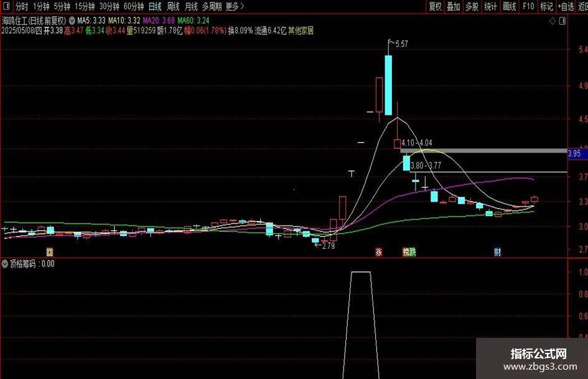Viewport: 588px width, 379px height.
Task: Click the lower gray gap line at 3.80
Action: [488, 172]
